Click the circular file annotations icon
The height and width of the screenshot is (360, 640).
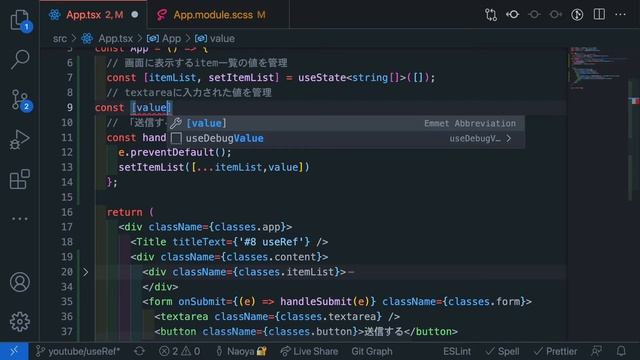click(577, 15)
